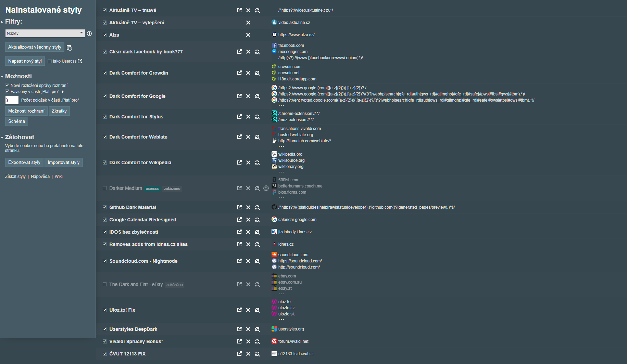Click the update-check icon for Userstyles DeepDark

[x=257, y=329]
